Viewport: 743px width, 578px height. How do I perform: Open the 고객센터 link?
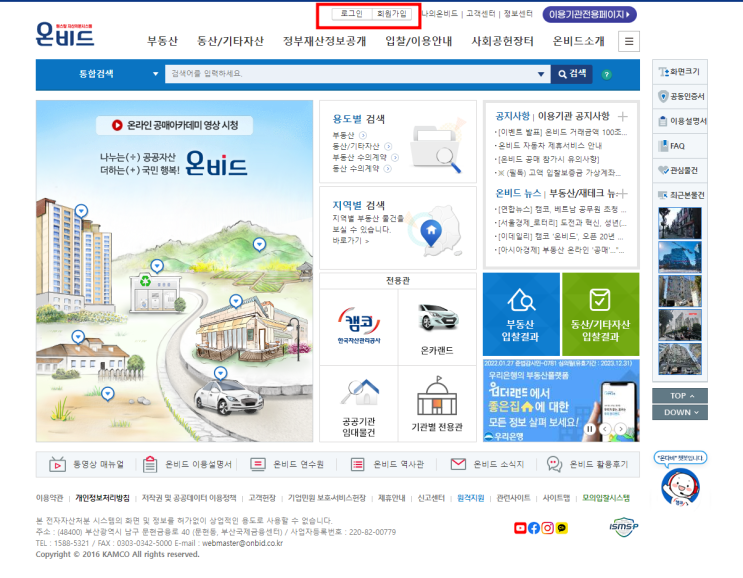tap(480, 14)
